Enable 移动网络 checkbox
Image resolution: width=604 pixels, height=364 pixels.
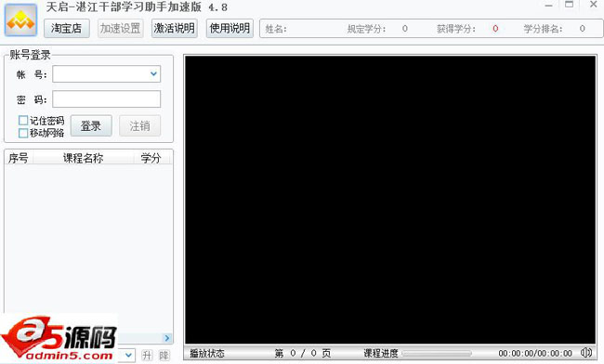click(23, 133)
